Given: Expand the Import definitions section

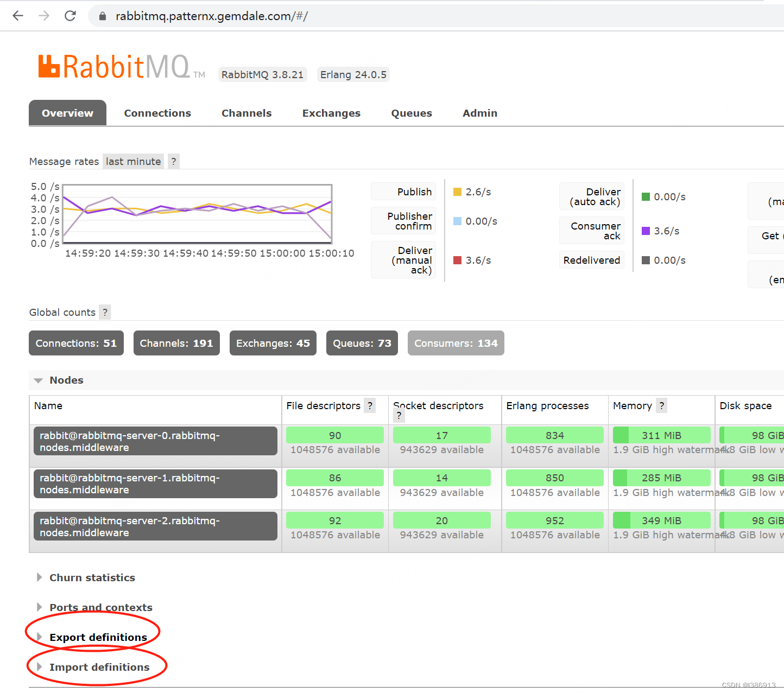Looking at the screenshot, I should pos(99,667).
